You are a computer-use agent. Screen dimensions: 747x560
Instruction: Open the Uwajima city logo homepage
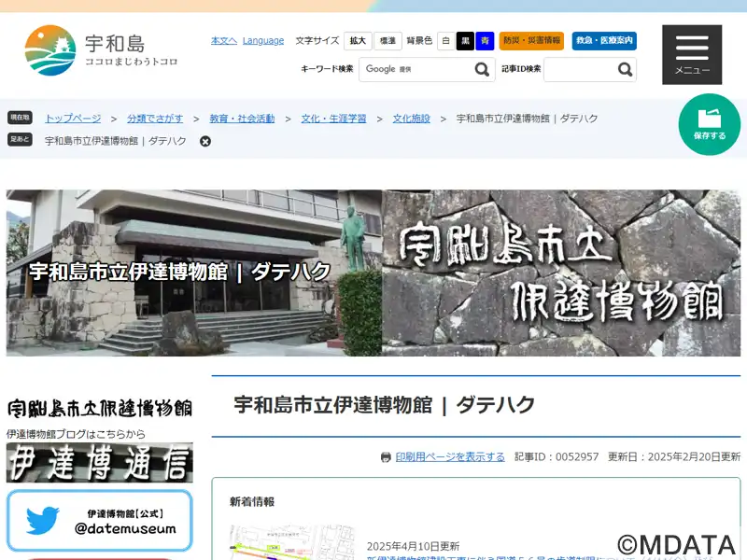pyautogui.click(x=101, y=50)
